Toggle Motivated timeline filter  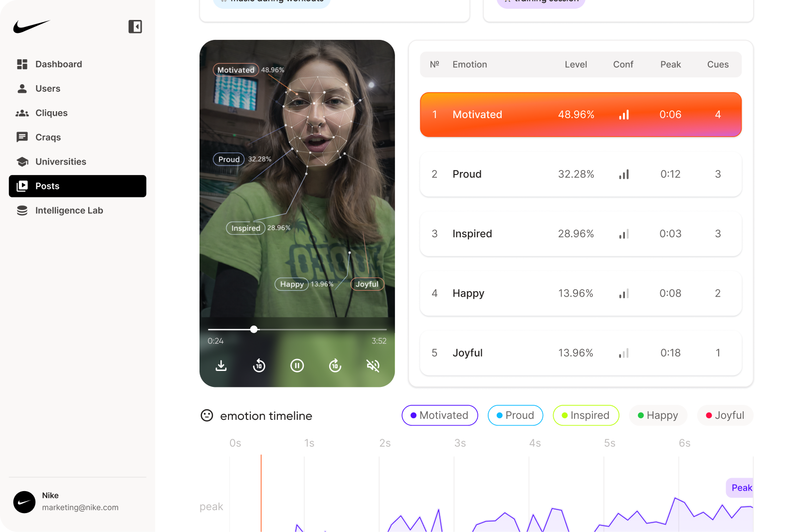coord(440,415)
